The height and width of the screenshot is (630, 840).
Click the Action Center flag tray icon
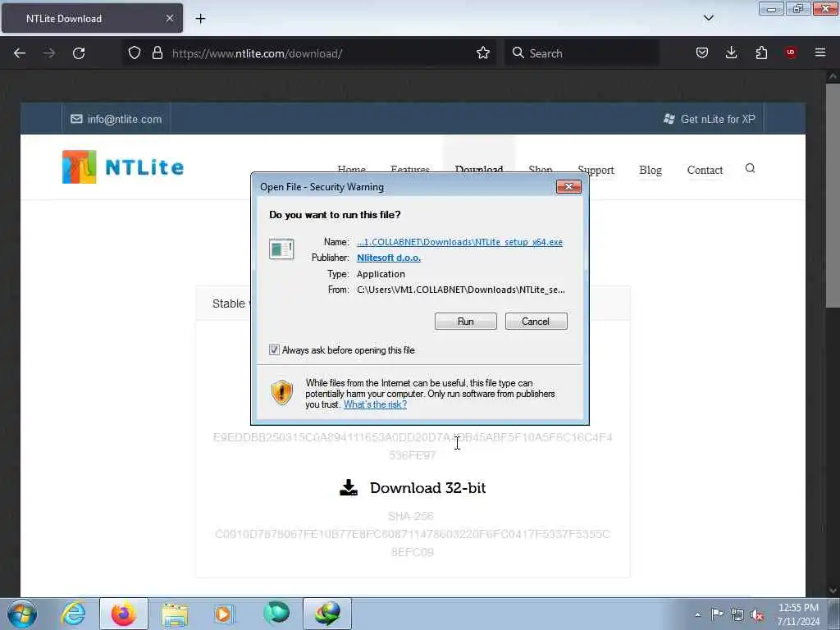pos(717,614)
